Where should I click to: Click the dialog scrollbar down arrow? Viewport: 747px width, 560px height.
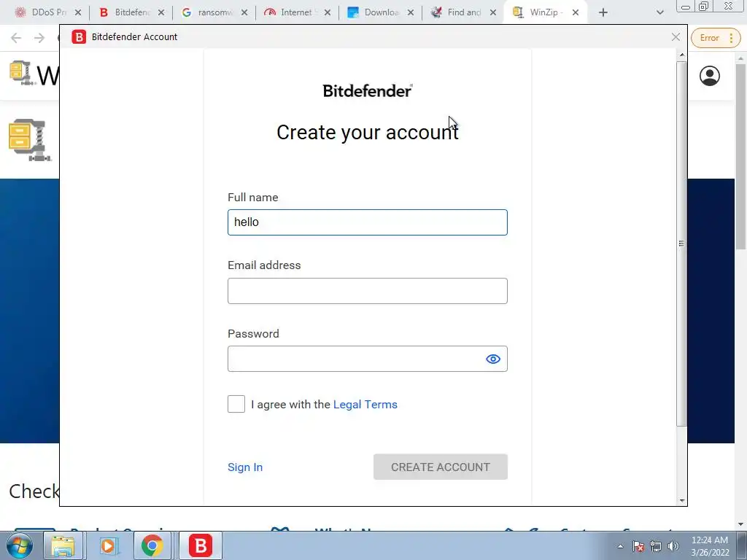(x=682, y=500)
